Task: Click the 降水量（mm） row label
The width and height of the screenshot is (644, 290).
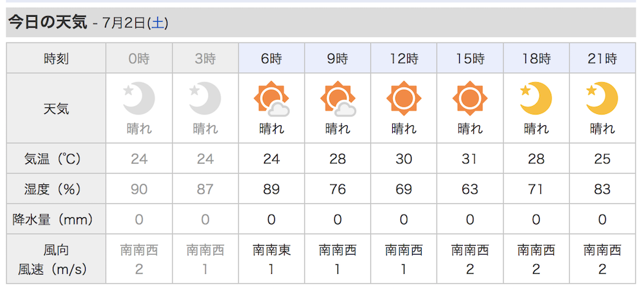Action: [53, 219]
